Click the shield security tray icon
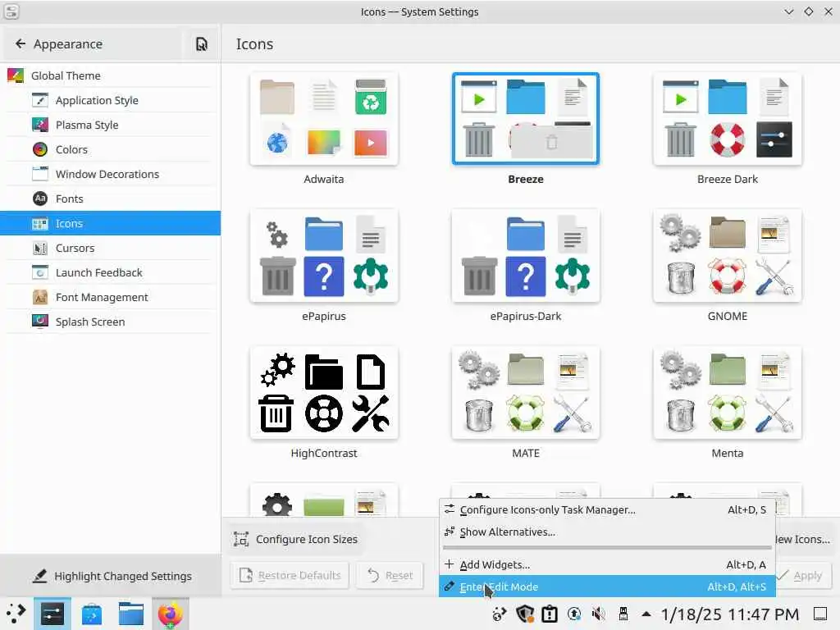 (524, 614)
